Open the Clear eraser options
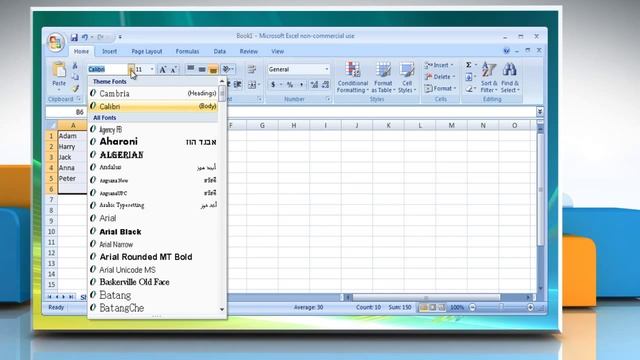640x360 pixels. click(469, 88)
